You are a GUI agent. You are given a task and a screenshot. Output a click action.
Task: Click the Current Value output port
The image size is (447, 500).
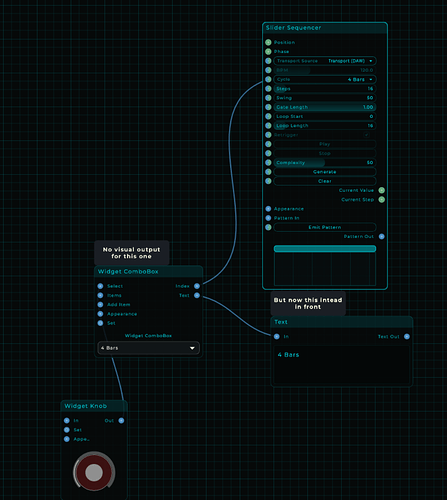tap(382, 190)
